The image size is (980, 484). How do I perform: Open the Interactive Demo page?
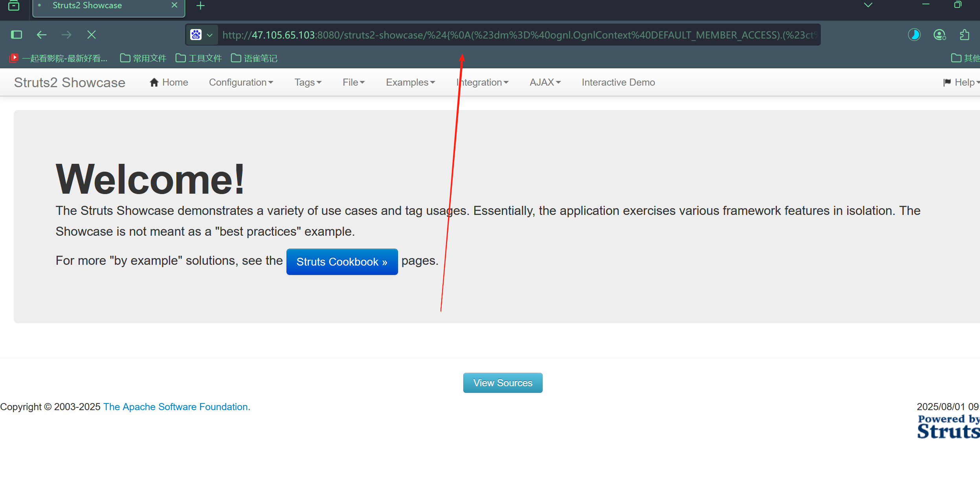tap(618, 82)
